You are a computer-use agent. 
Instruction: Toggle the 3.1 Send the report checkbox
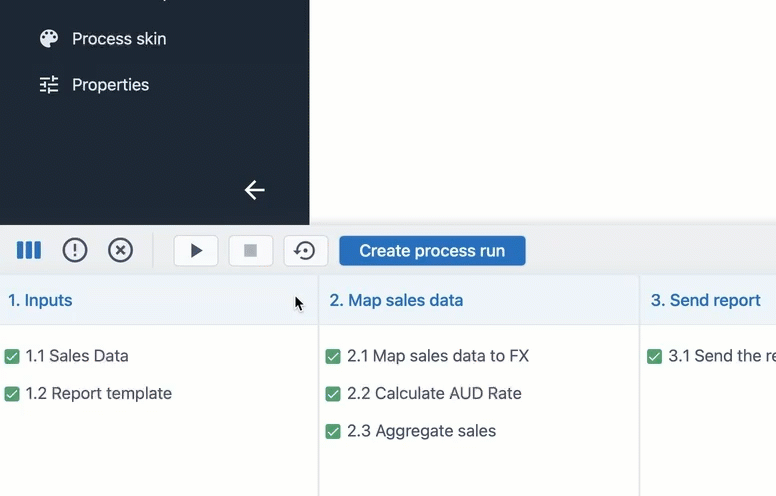click(x=654, y=356)
